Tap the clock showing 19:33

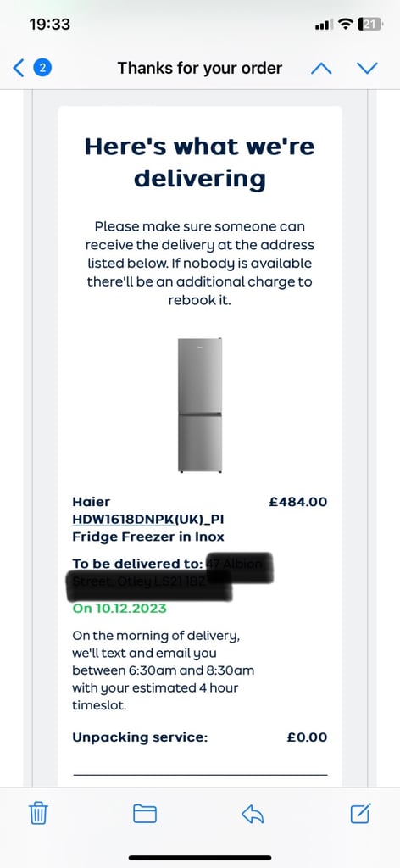coord(49,25)
